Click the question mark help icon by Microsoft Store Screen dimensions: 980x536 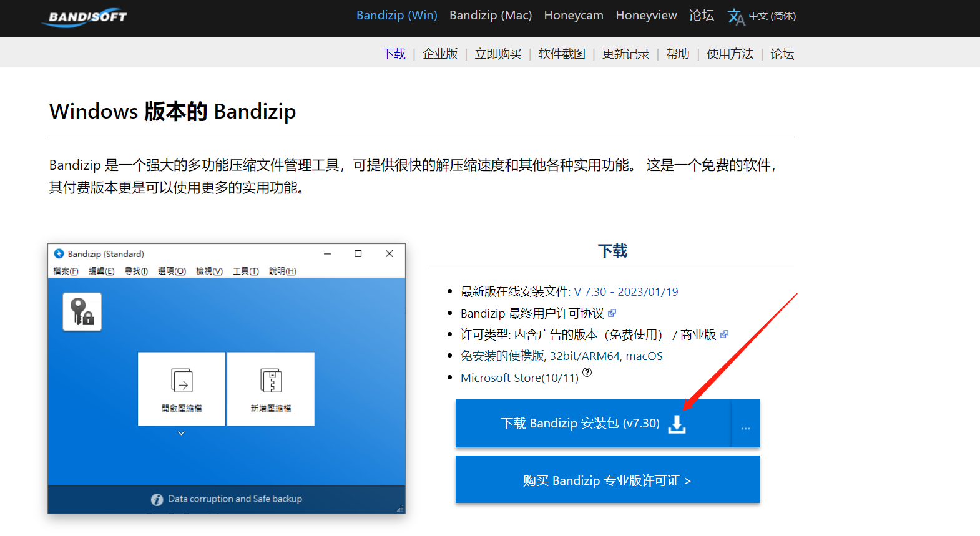click(x=587, y=373)
